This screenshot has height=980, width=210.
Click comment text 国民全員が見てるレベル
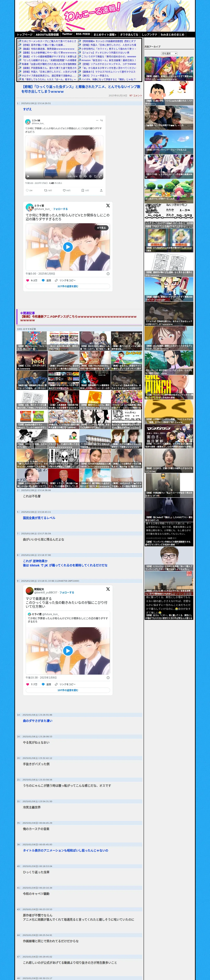click(39, 518)
